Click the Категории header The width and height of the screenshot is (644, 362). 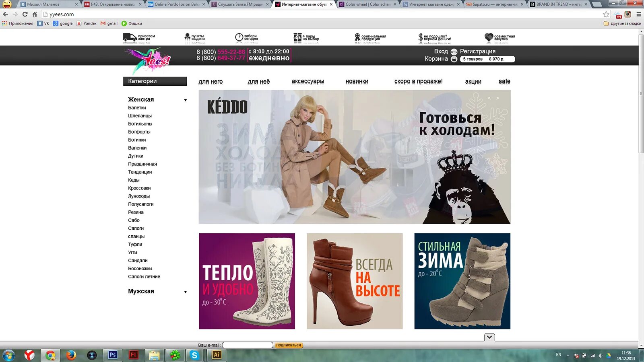[x=155, y=81]
